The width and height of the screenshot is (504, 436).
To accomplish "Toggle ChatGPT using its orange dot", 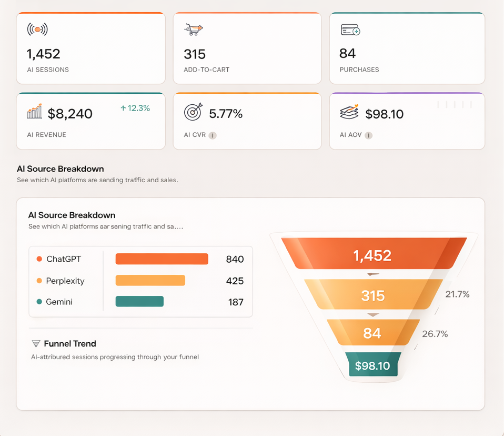I will 39,259.
